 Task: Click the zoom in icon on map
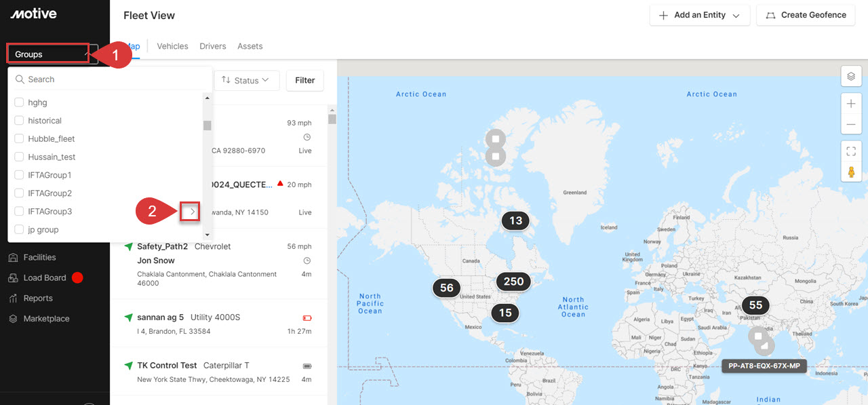tap(851, 104)
